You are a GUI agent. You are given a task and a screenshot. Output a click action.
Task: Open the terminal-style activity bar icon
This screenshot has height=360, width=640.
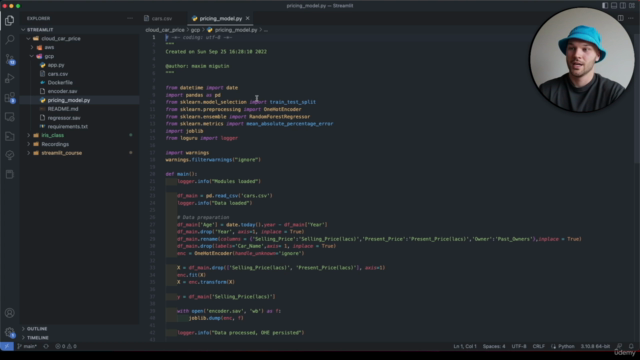click(9, 136)
